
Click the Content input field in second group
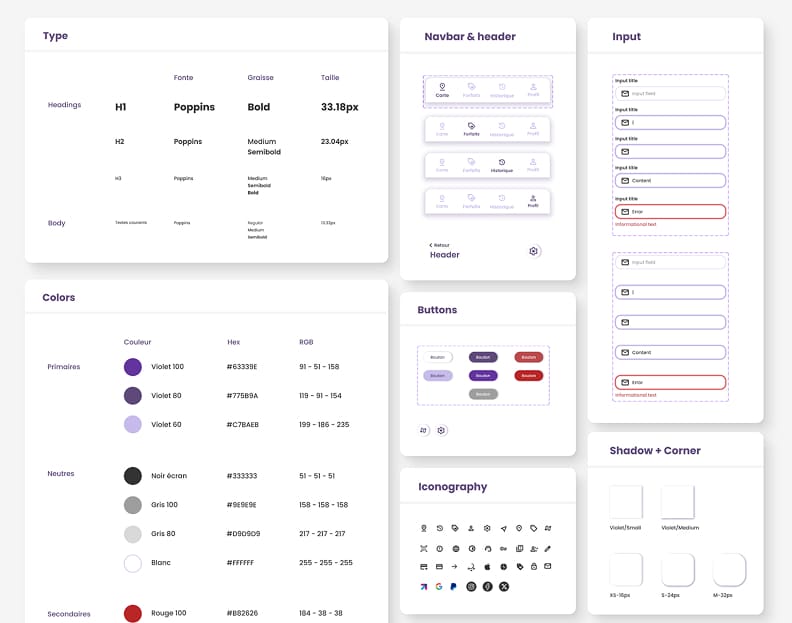pos(670,352)
